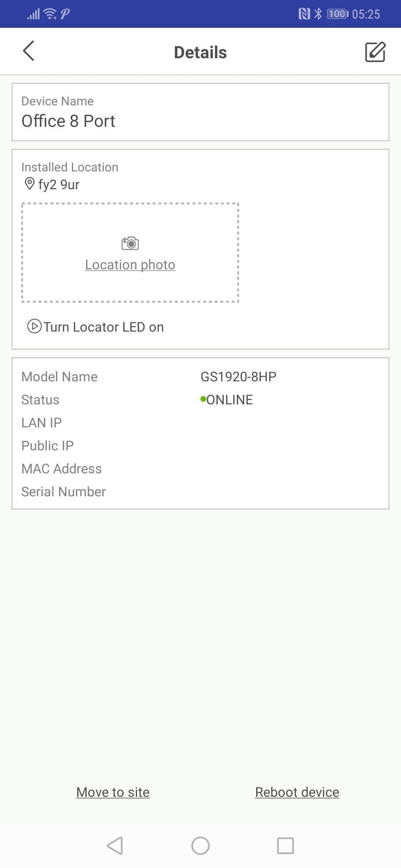The height and width of the screenshot is (868, 401).
Task: Tap the battery indicator in the status bar
Action: point(337,14)
